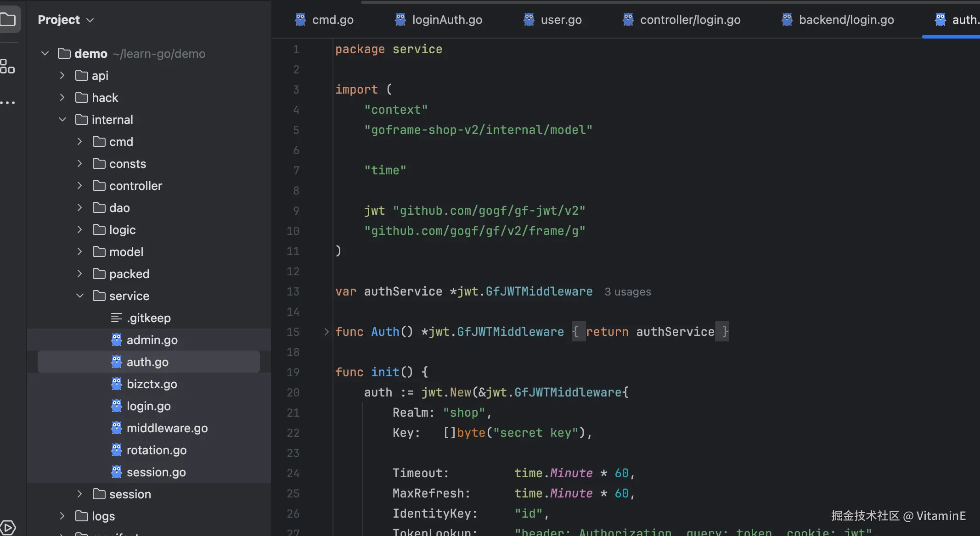Unfold the Auth() function at line 15

(x=327, y=332)
